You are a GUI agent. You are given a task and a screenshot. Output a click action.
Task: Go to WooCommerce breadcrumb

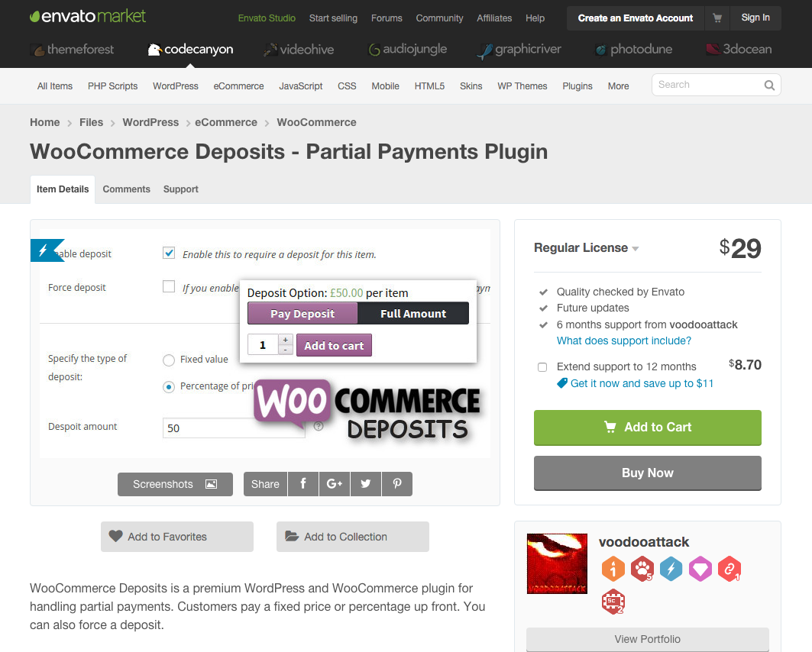click(316, 123)
